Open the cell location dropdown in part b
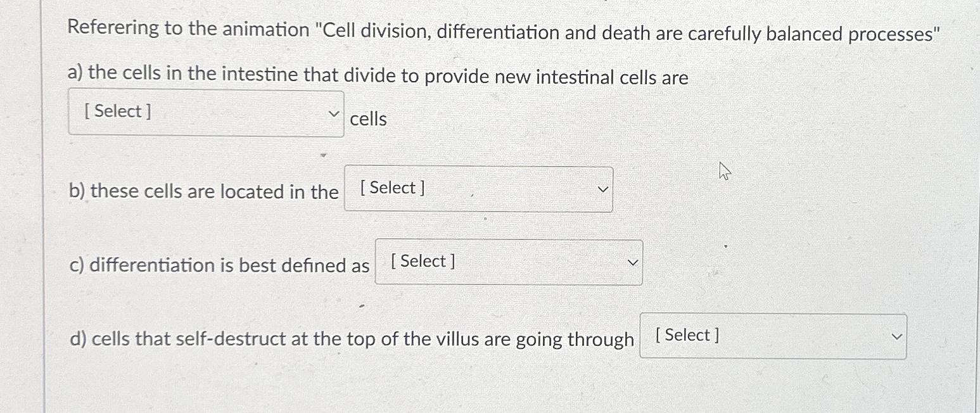This screenshot has width=980, height=413. 478,189
